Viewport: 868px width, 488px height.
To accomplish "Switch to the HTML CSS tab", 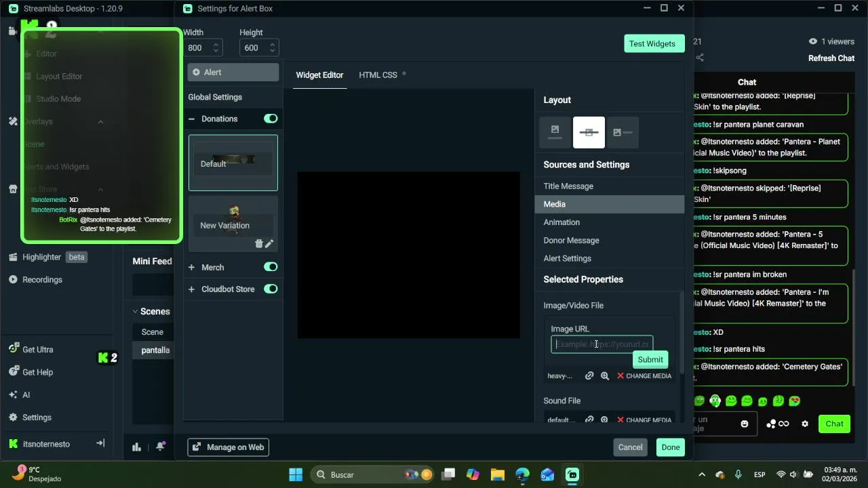I will 378,75.
